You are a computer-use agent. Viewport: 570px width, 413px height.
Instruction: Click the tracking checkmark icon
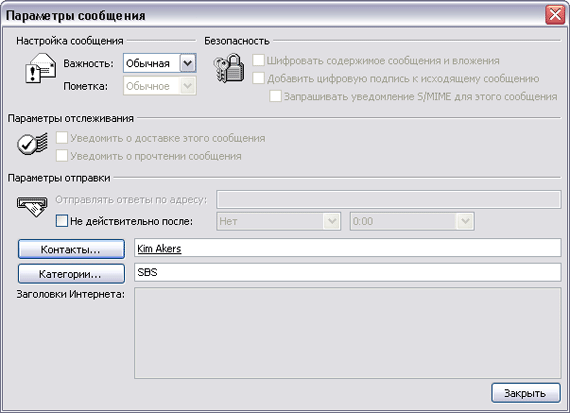click(32, 144)
